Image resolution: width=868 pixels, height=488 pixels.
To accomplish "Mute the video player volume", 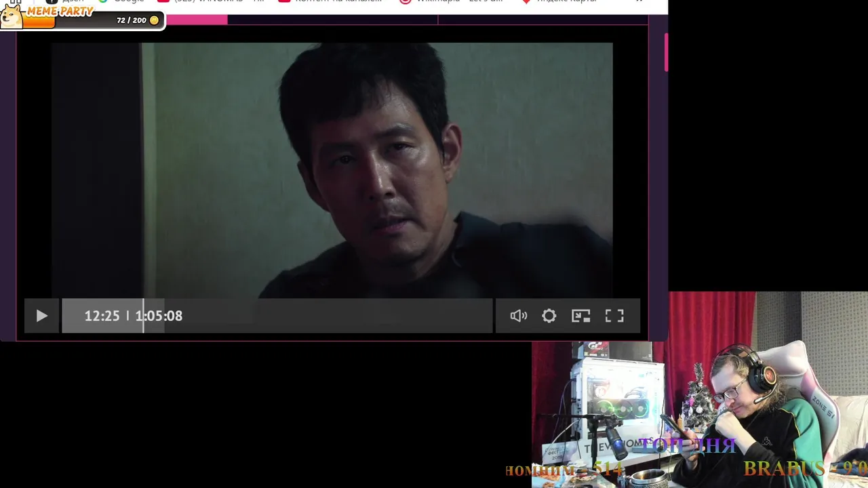I will pyautogui.click(x=519, y=316).
